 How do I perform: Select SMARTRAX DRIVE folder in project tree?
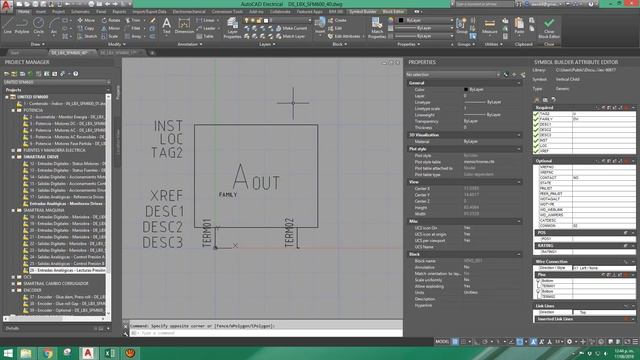pyautogui.click(x=41, y=157)
